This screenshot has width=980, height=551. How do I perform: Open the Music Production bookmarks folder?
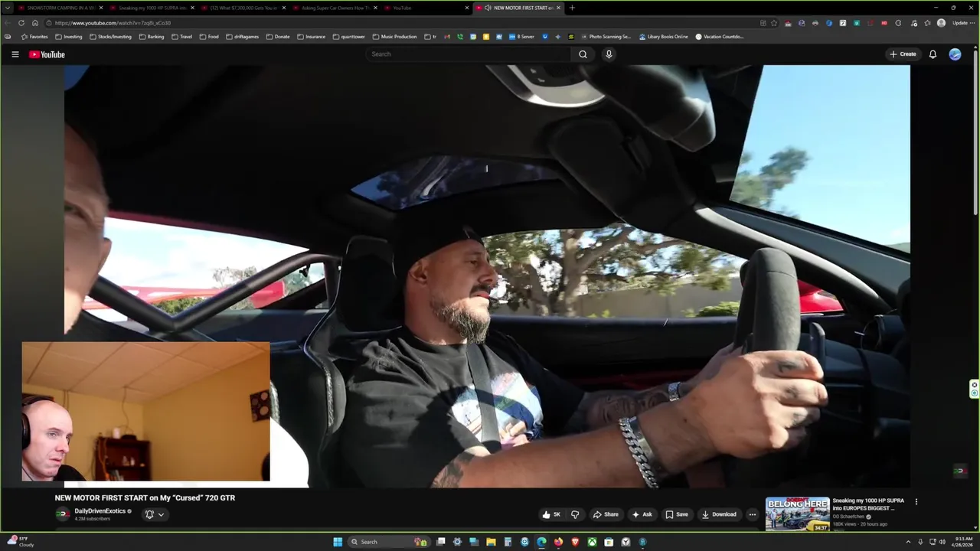point(395,37)
